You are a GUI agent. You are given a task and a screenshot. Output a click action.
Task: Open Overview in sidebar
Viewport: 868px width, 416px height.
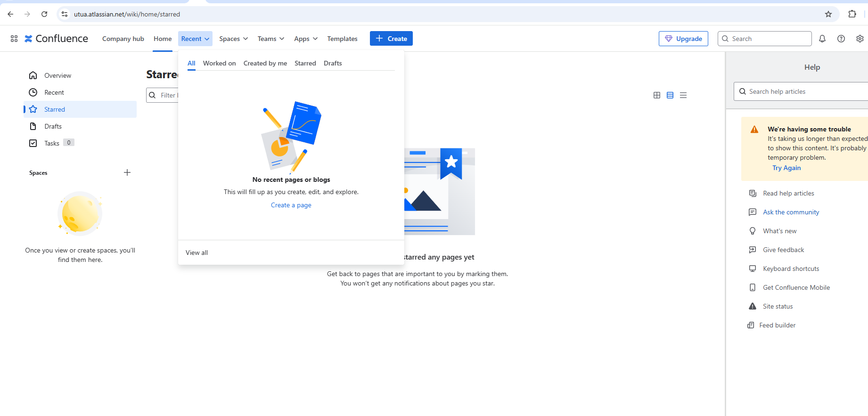click(x=80, y=75)
